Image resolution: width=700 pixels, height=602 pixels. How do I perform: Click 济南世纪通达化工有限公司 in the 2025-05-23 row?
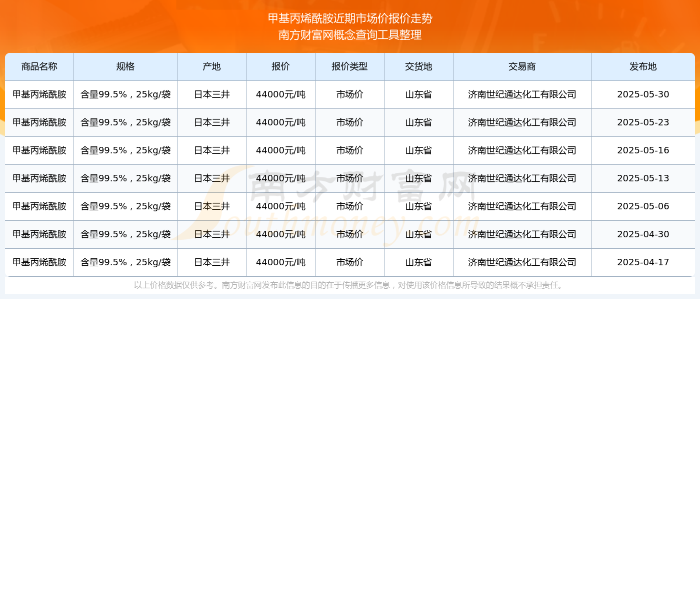(522, 122)
